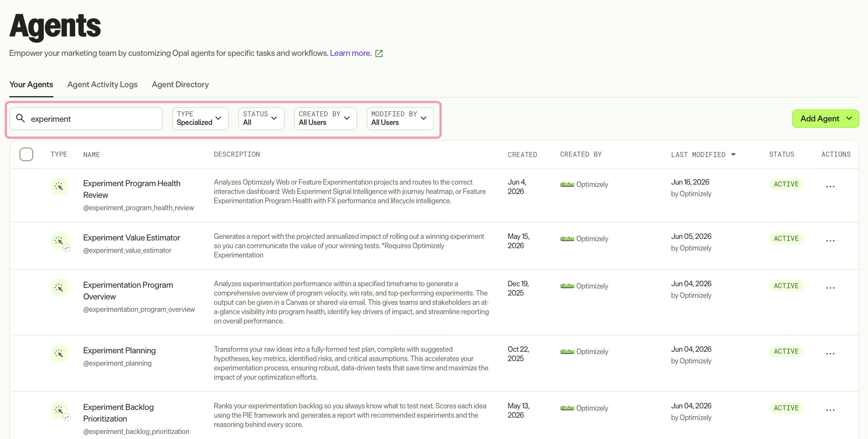The width and height of the screenshot is (868, 439).
Task: Click the @experimentation_program_overview handle
Action: [139, 309]
